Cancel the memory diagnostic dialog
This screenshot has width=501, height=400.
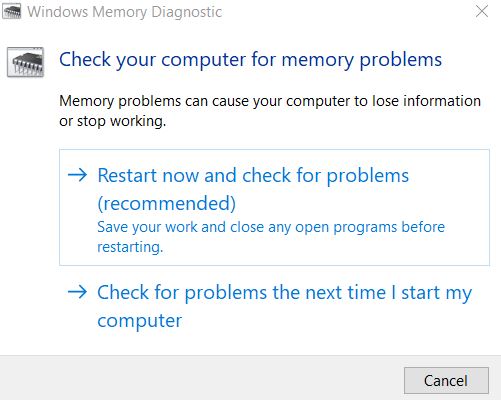[446, 381]
